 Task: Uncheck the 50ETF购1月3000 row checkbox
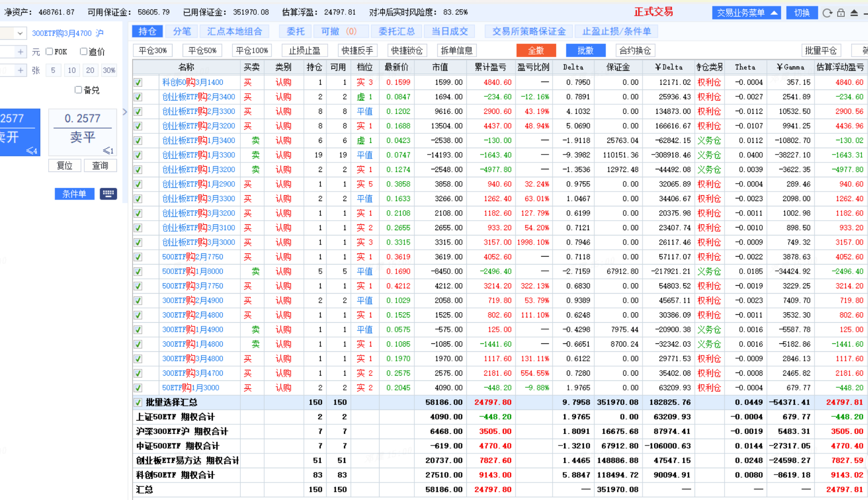(138, 388)
